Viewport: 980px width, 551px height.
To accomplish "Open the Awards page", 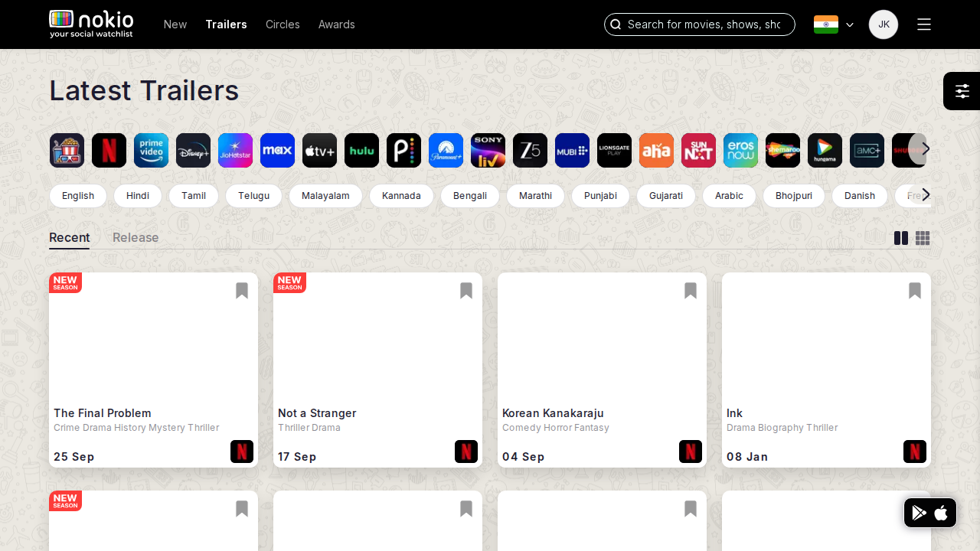I will coord(337,24).
